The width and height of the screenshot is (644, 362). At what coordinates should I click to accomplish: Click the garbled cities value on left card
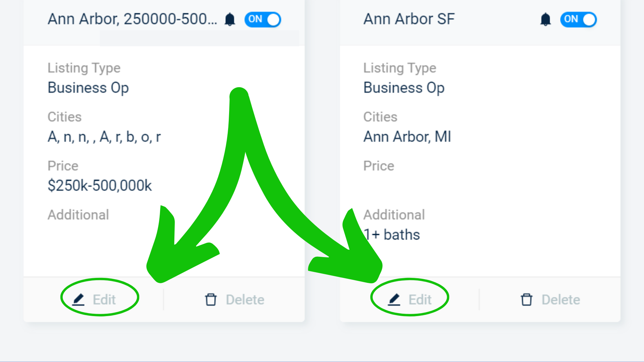pyautogui.click(x=104, y=137)
